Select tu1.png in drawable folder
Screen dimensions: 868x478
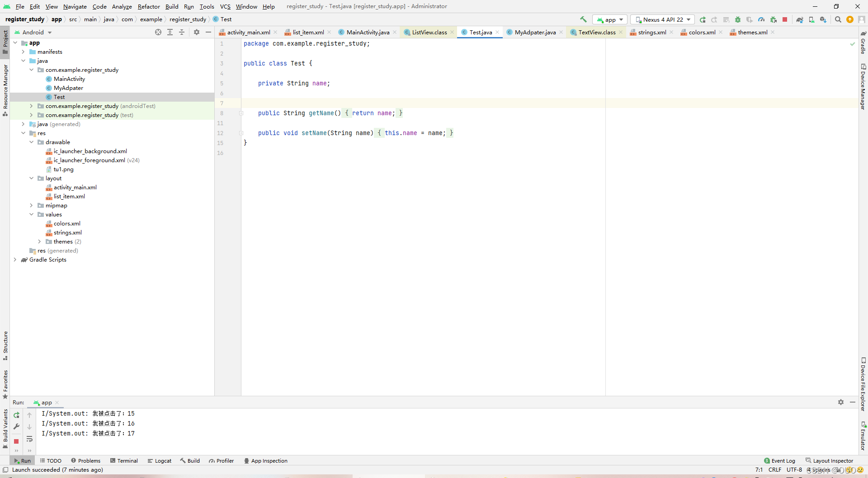coord(63,169)
